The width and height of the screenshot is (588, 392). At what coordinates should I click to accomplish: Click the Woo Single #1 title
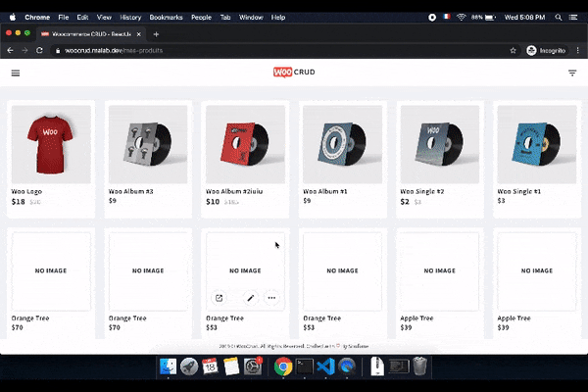point(519,191)
